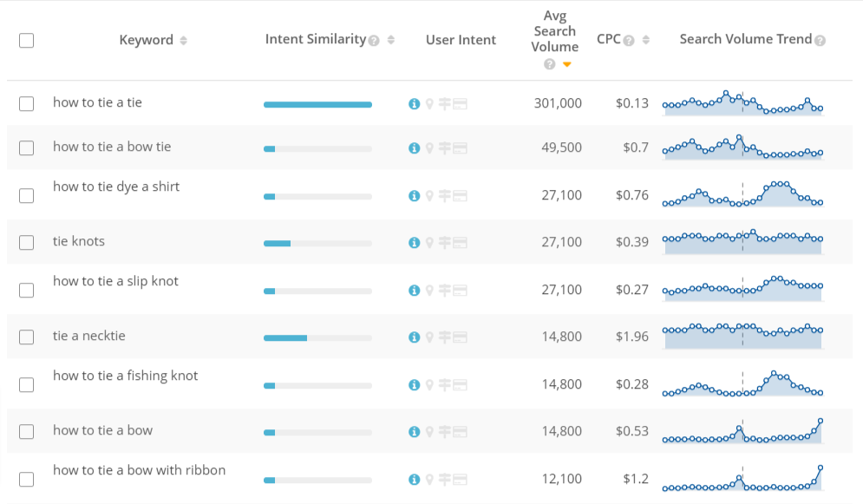Click the location pin icon for 'tie knots'
863x504 pixels.
428,243
